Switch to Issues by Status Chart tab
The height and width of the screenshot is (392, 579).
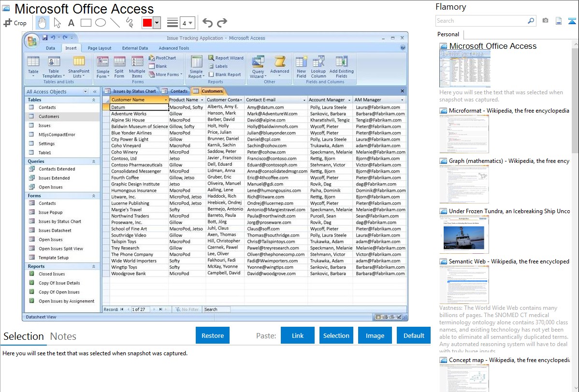(x=130, y=91)
